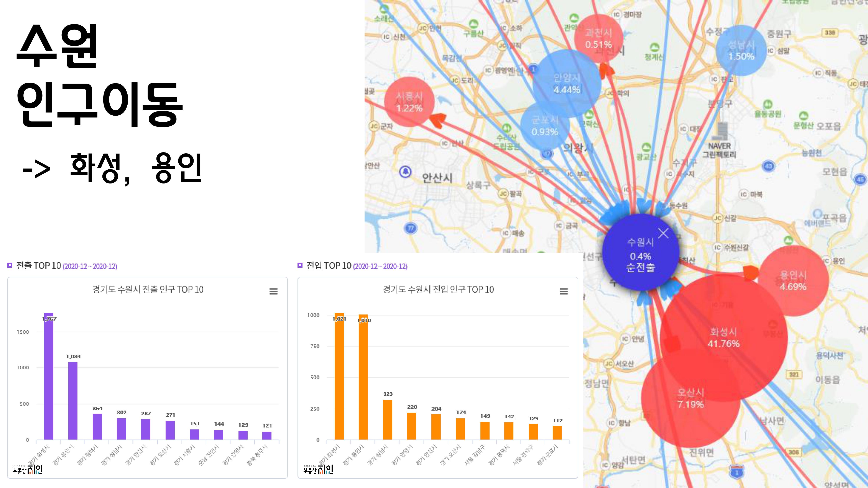Click the purple 1,084 용인시 outflow bar
The height and width of the screenshot is (488, 868).
tap(73, 401)
